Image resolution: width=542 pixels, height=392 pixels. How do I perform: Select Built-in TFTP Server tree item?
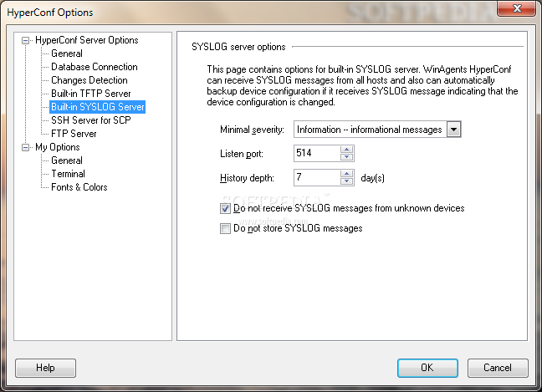click(x=91, y=94)
